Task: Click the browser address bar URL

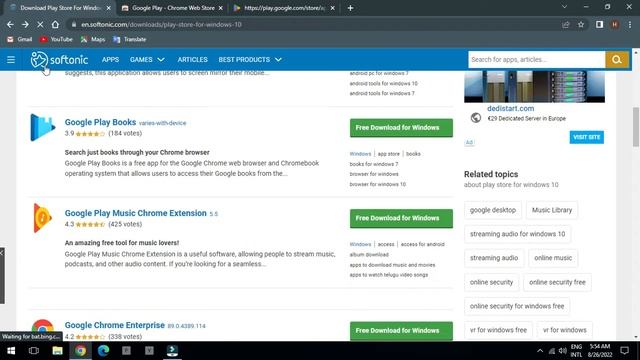Action: pyautogui.click(x=161, y=24)
